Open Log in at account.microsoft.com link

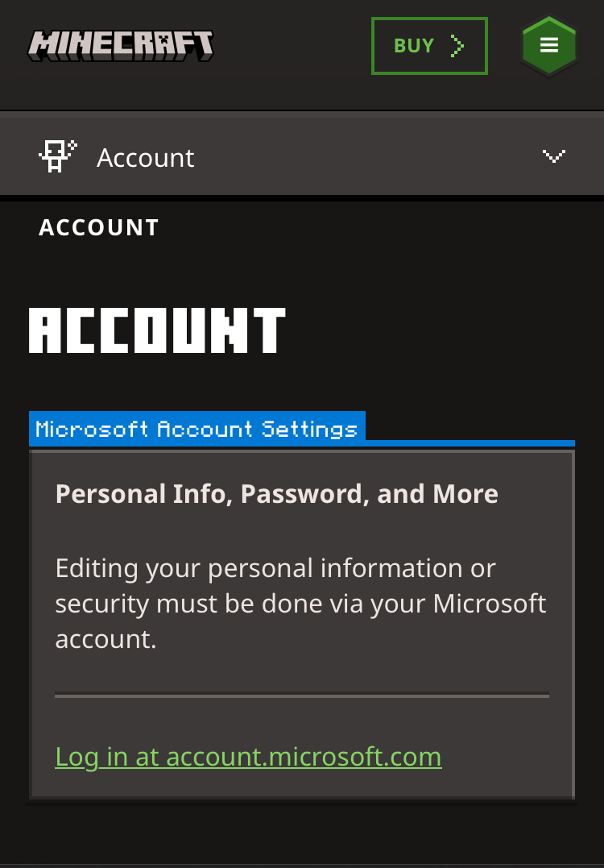(x=248, y=757)
